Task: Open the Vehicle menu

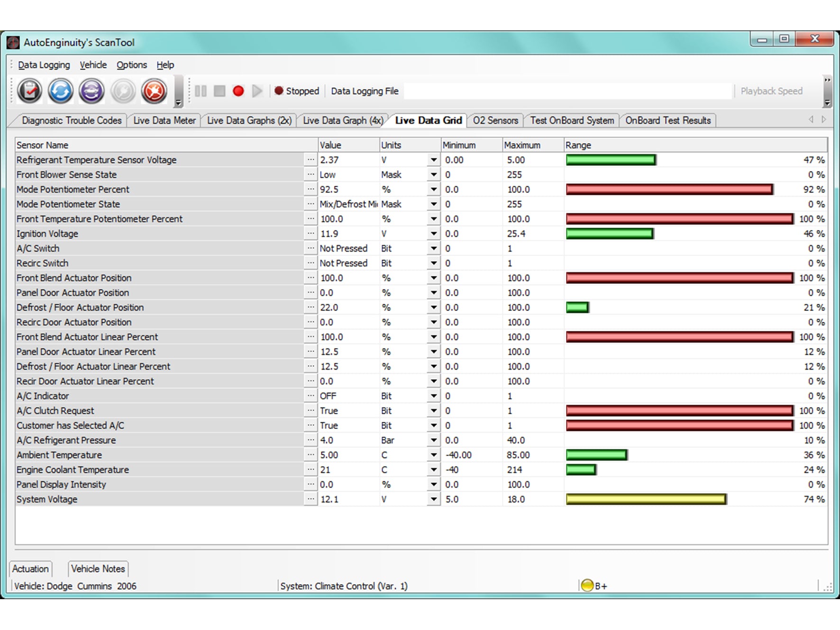Action: (x=93, y=65)
